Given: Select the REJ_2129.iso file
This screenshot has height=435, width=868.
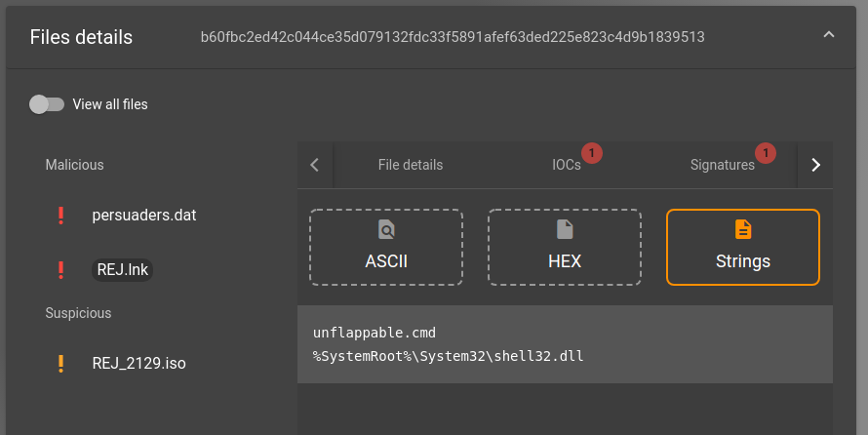Looking at the screenshot, I should click(x=138, y=364).
